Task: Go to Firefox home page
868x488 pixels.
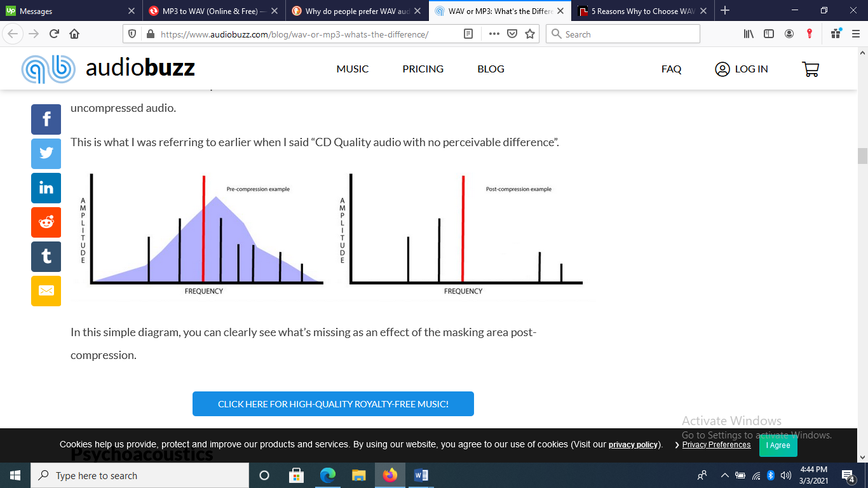Action: 74,34
